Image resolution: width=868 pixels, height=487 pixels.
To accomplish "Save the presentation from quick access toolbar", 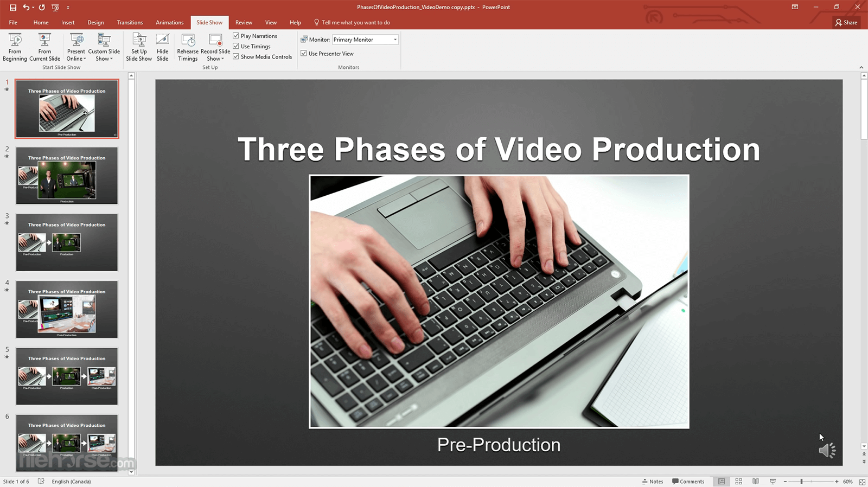I will (13, 8).
